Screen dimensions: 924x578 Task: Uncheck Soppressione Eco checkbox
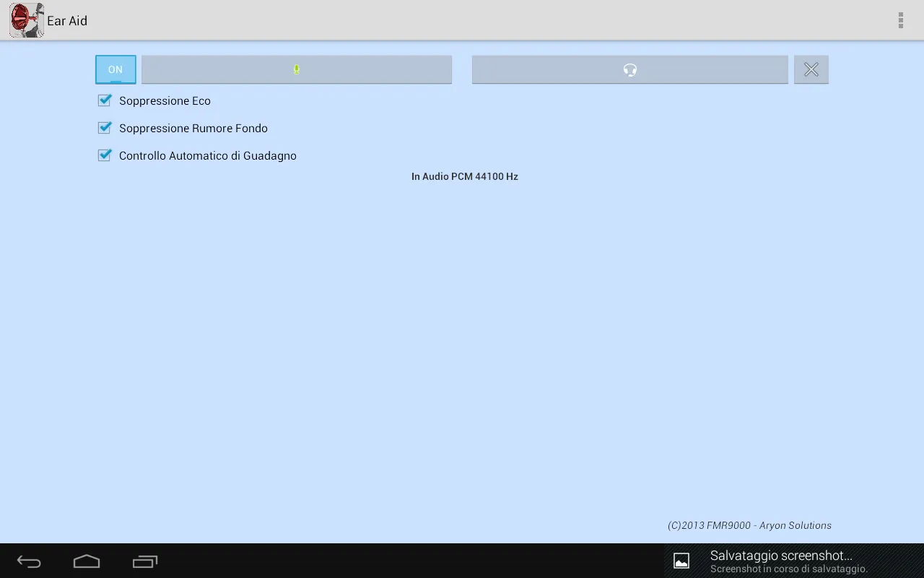coord(105,100)
